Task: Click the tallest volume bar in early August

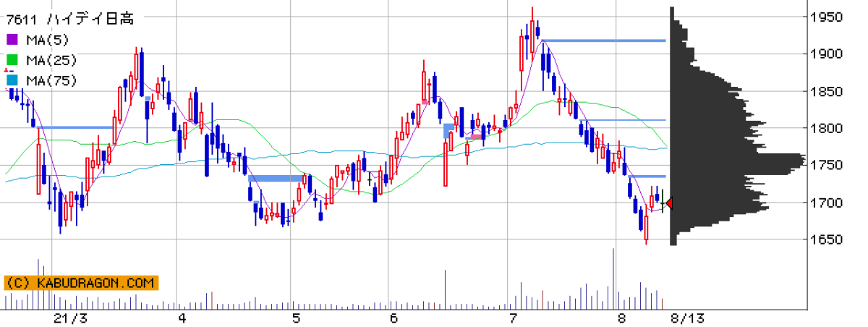Action: coord(613,279)
